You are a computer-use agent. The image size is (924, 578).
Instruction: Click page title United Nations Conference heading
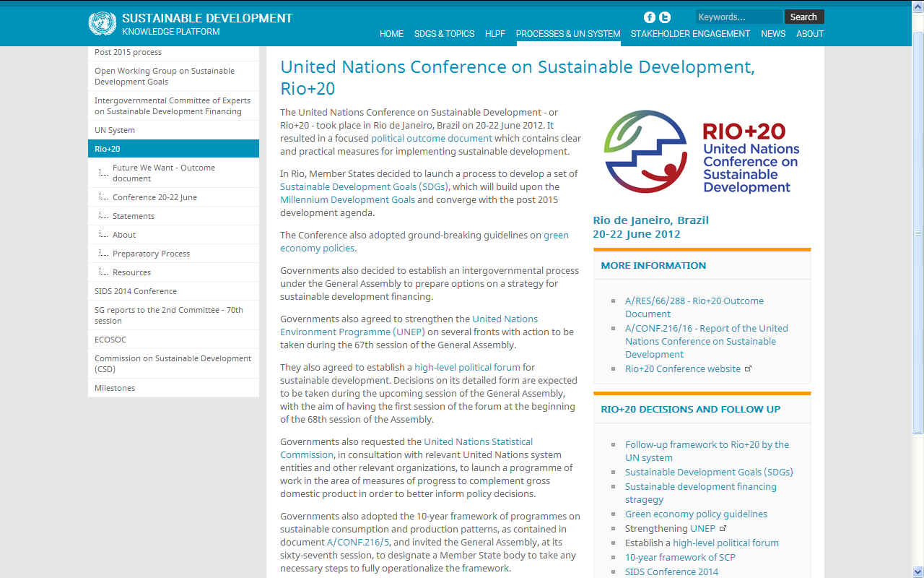point(518,77)
